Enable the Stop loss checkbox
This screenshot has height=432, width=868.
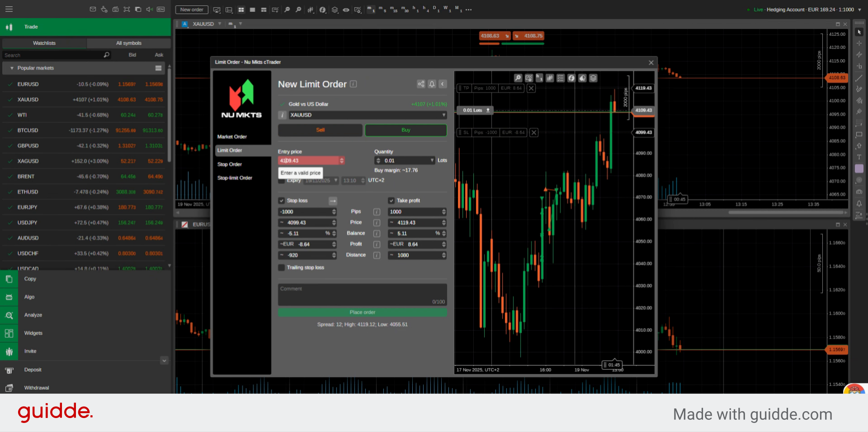point(281,200)
